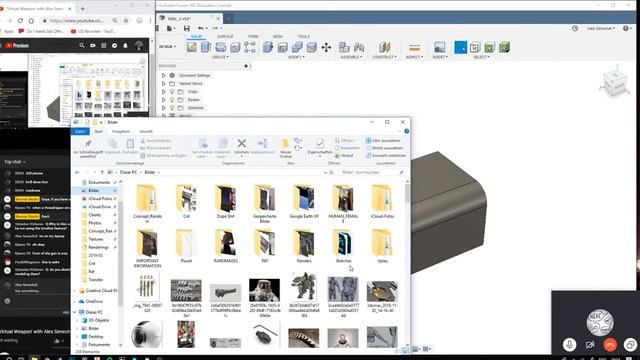Open new tab in Fusion document bar
This screenshot has width=640, height=360.
tap(229, 18)
